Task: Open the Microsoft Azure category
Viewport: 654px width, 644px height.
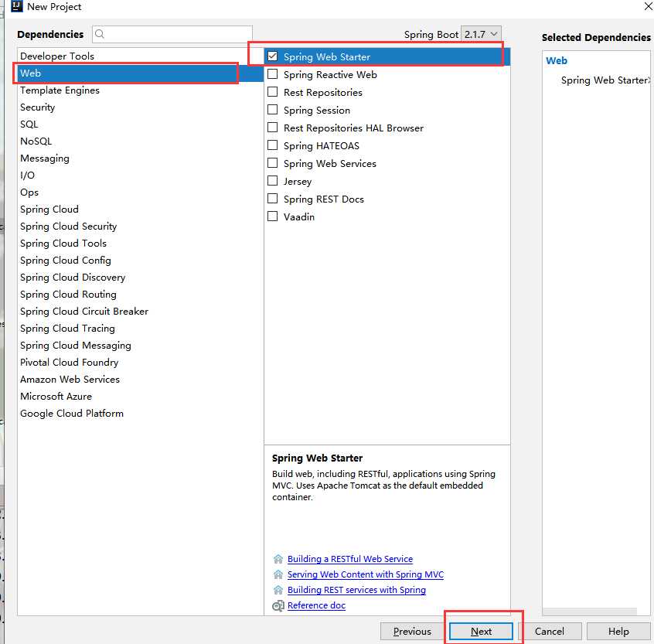Action: pyautogui.click(x=141, y=397)
